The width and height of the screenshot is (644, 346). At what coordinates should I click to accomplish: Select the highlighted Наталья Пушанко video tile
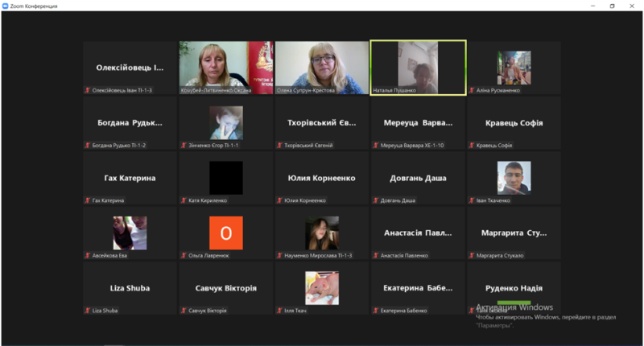(x=418, y=68)
